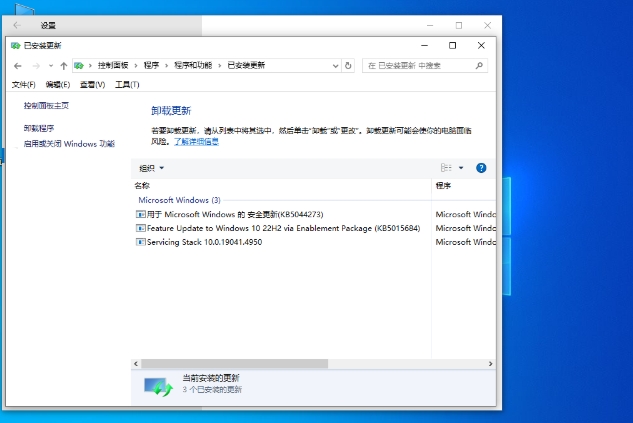Screen dimensions: 633x423
Task: Open the recent locations dropdown arrow
Action: point(50,65)
